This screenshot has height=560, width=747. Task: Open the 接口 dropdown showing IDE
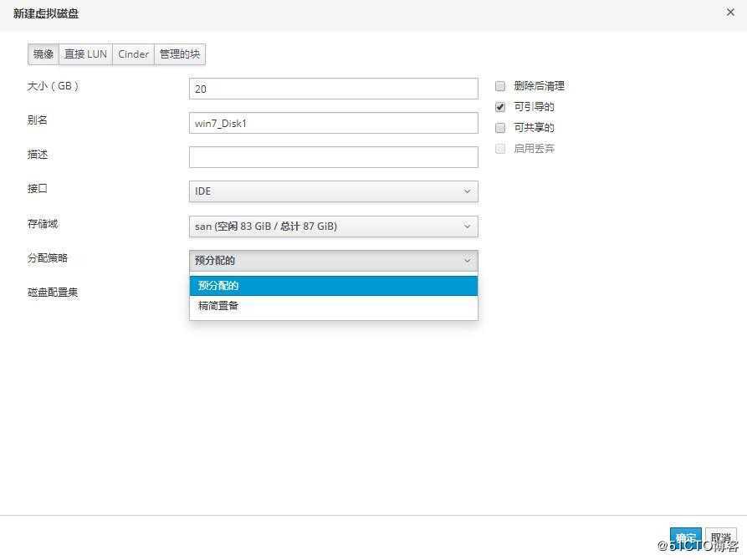pos(334,191)
